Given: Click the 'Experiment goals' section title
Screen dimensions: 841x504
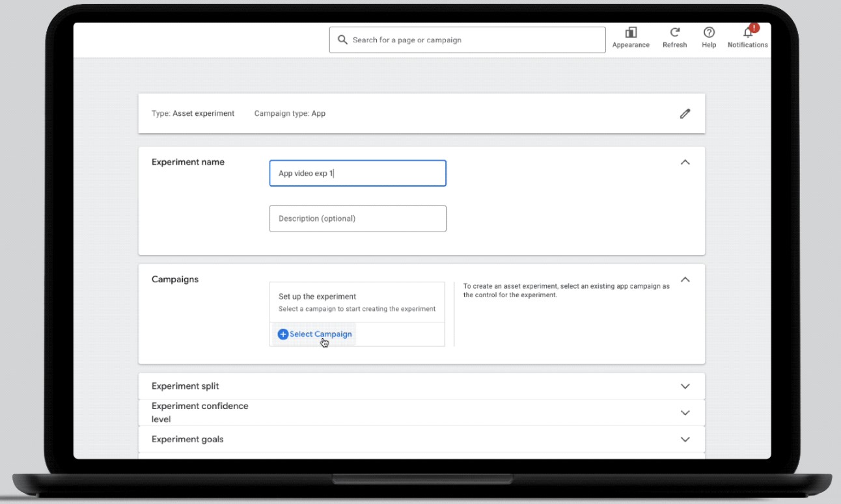Looking at the screenshot, I should pyautogui.click(x=187, y=440).
